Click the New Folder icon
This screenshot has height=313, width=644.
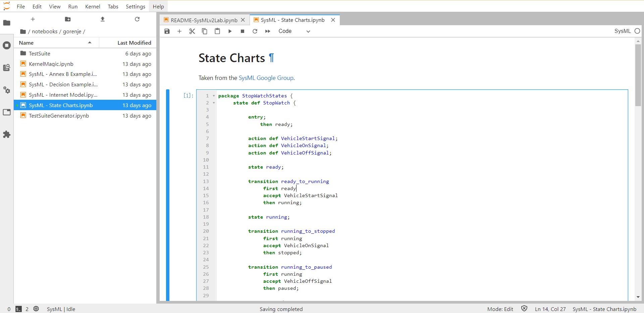pos(68,19)
